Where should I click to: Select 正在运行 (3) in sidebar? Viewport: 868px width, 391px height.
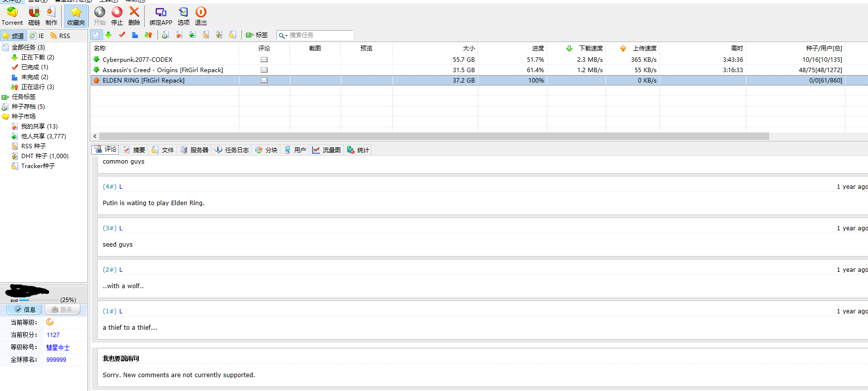[38, 87]
